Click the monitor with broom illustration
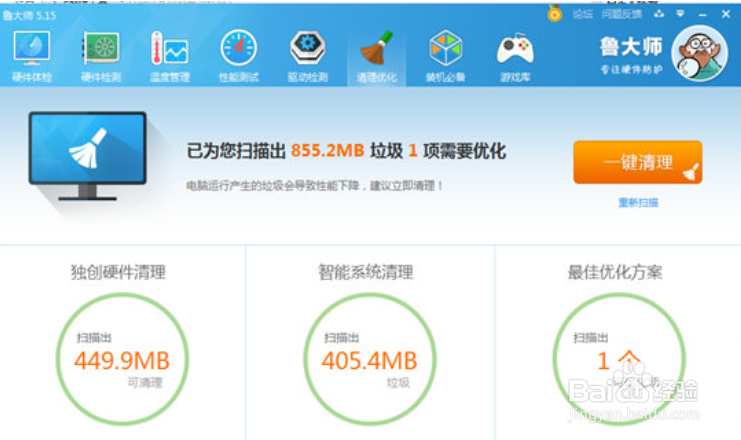 click(87, 156)
